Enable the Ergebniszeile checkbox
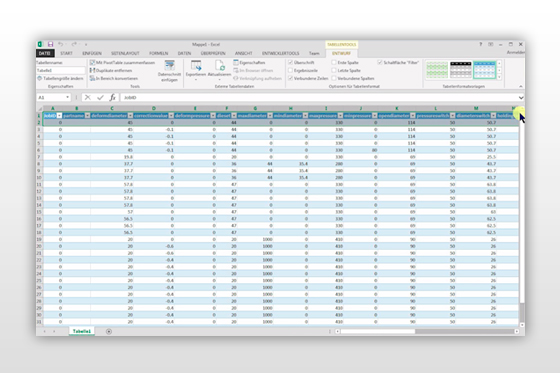 point(290,70)
